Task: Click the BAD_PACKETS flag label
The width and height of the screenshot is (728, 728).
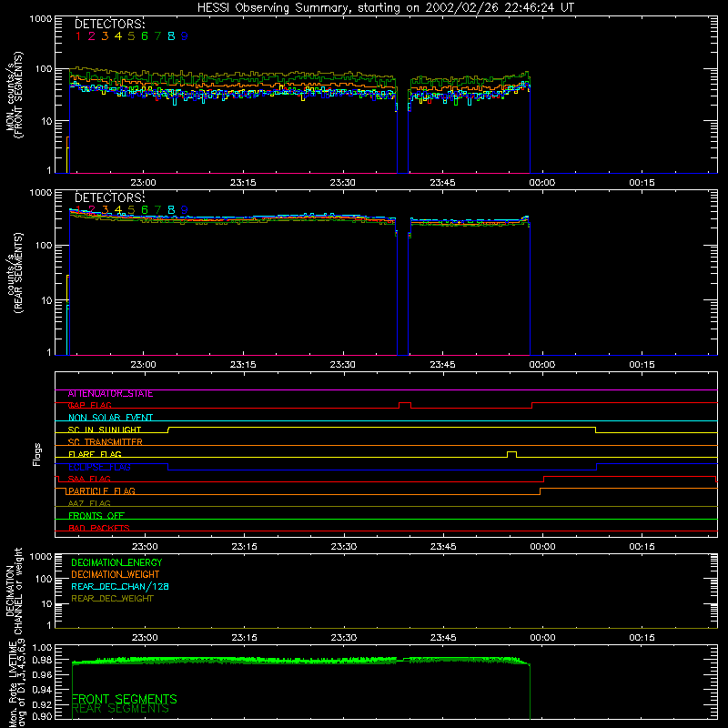Action: (x=99, y=529)
